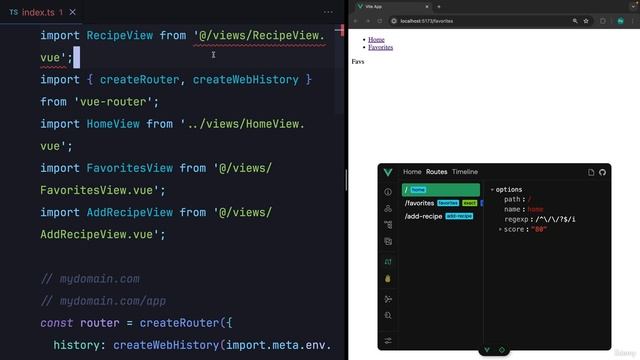The height and width of the screenshot is (360, 640).
Task: Click the 'add-recipe' name badge
Action: pos(459,216)
